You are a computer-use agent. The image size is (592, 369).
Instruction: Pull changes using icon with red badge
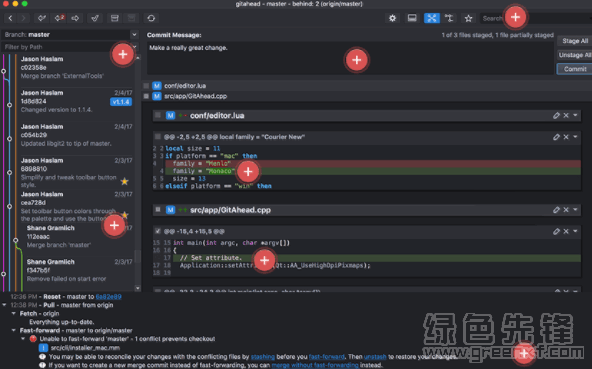click(x=59, y=18)
